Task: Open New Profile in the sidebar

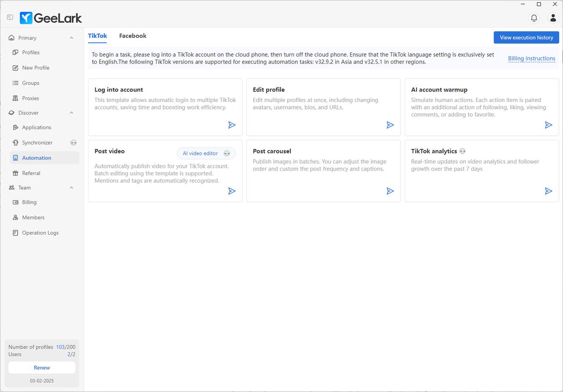Action: pyautogui.click(x=44, y=68)
